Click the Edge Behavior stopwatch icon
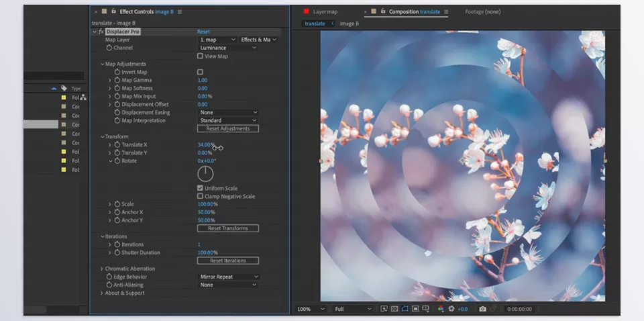This screenshot has height=321, width=644. click(x=109, y=277)
